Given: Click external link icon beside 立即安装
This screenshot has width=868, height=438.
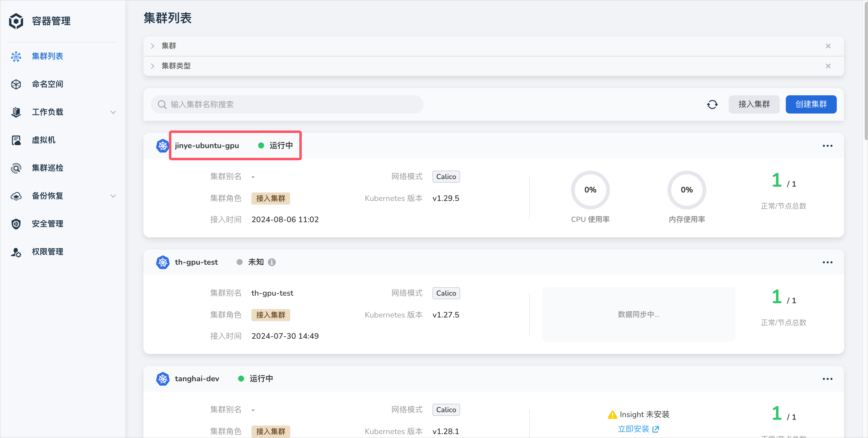Looking at the screenshot, I should (655, 429).
